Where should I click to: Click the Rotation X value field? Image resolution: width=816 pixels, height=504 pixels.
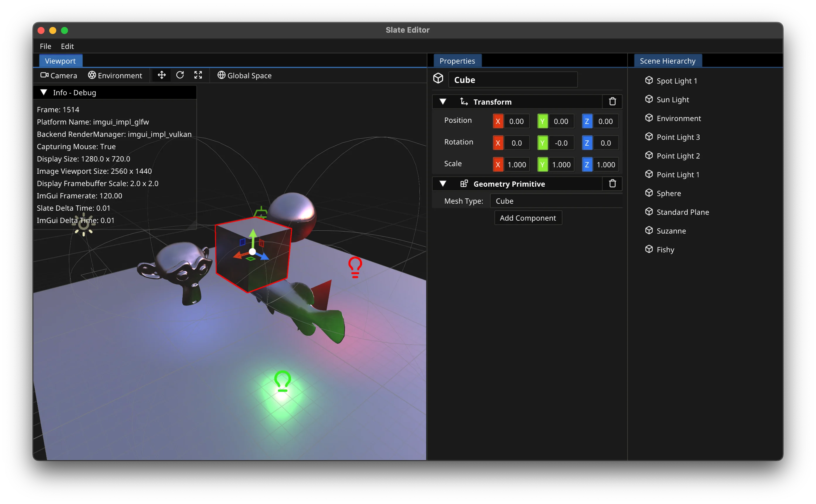click(516, 143)
